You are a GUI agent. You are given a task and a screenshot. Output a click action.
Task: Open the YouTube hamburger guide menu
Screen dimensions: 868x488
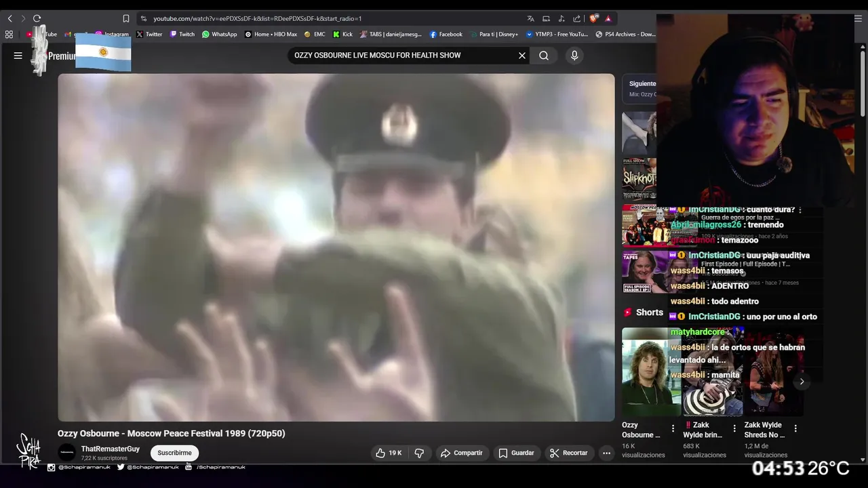point(18,56)
